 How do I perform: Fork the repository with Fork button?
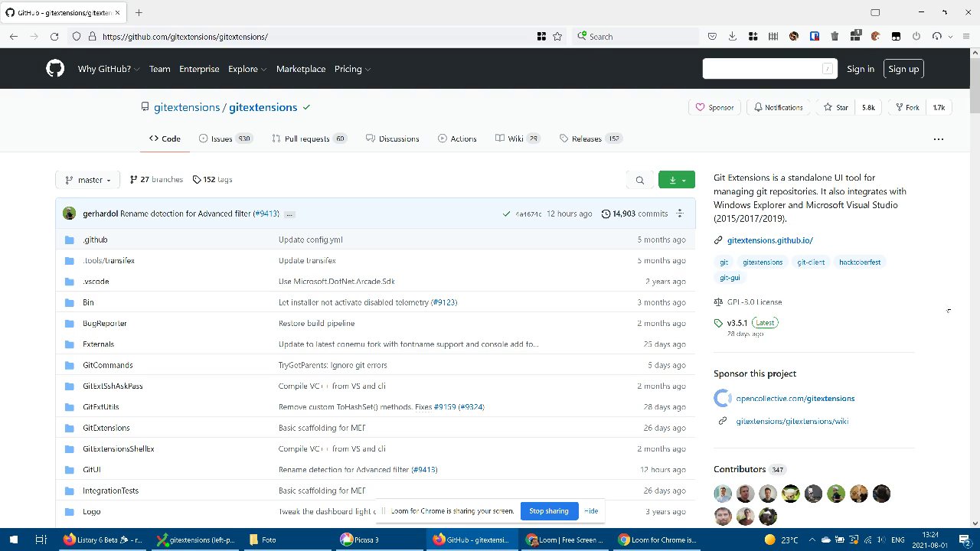[x=906, y=108]
